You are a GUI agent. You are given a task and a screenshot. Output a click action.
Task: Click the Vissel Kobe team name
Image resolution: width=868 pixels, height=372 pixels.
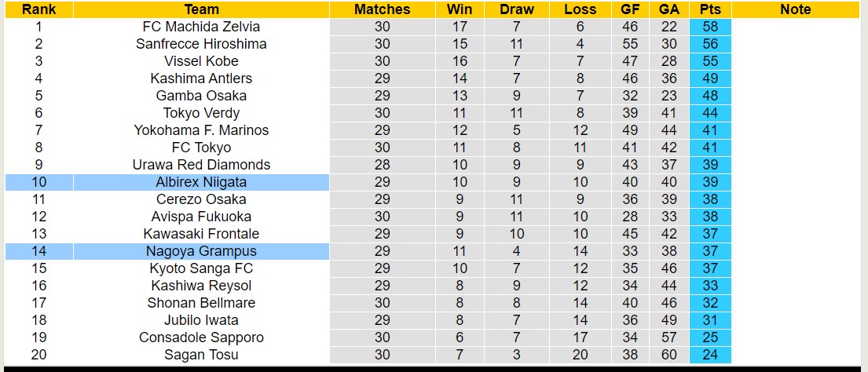coord(201,61)
